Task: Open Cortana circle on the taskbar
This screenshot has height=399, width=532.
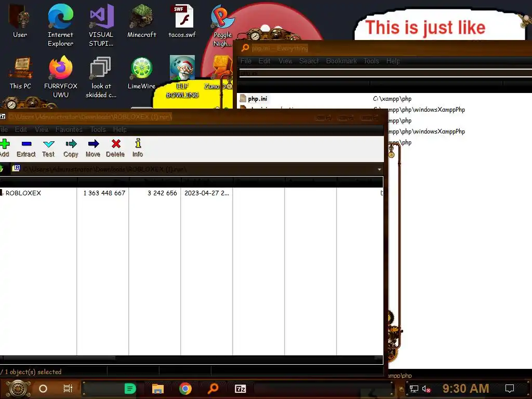Action: tap(43, 389)
